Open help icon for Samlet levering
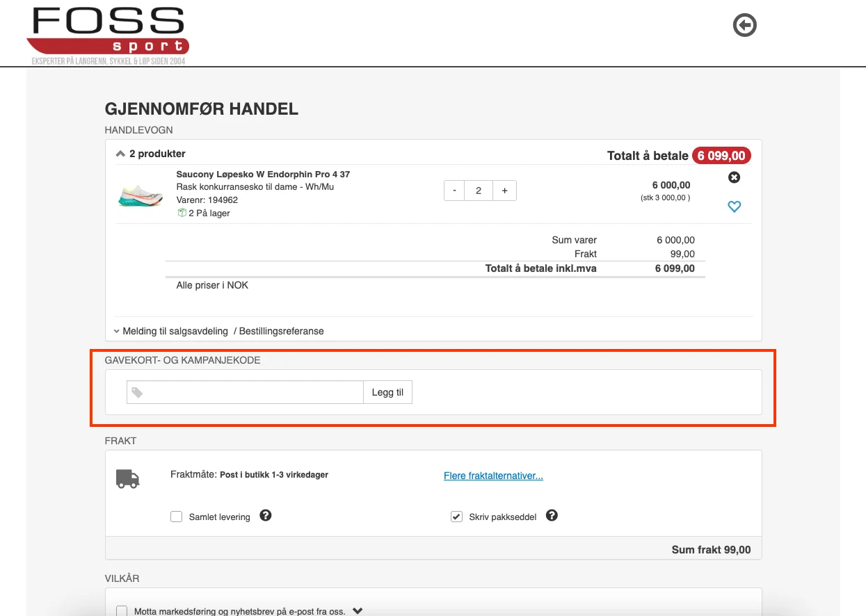866x616 pixels. point(265,515)
